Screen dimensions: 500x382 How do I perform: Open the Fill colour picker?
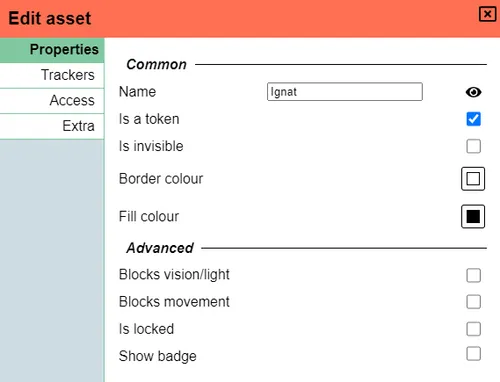473,216
